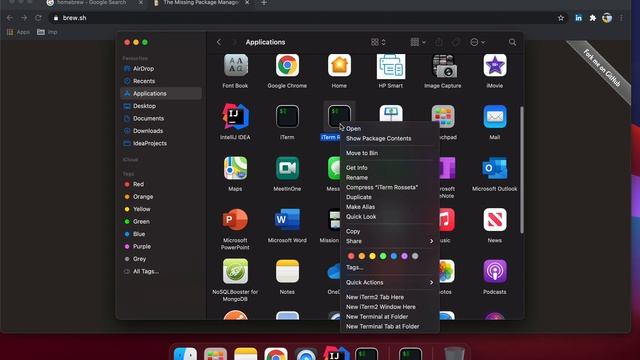This screenshot has width=640, height=360.
Task: Filter by the Orange tag in sidebar
Action: [x=161, y=197]
